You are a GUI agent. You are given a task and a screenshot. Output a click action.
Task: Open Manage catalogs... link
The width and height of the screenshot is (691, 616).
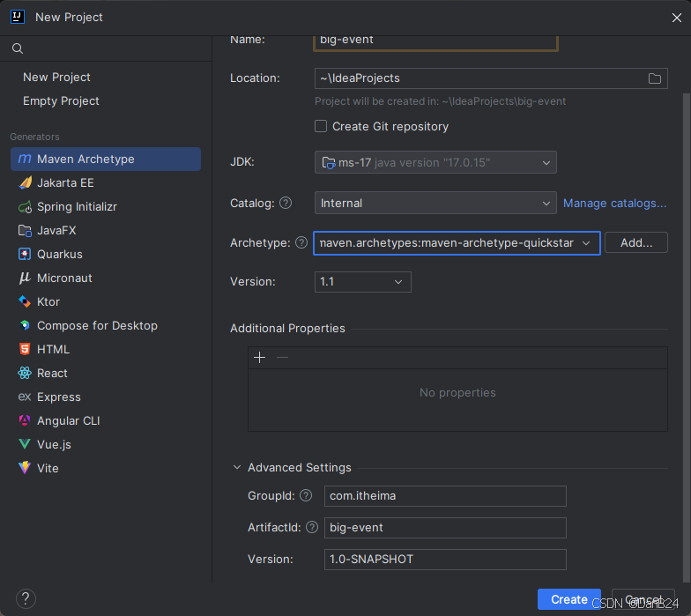pos(615,203)
